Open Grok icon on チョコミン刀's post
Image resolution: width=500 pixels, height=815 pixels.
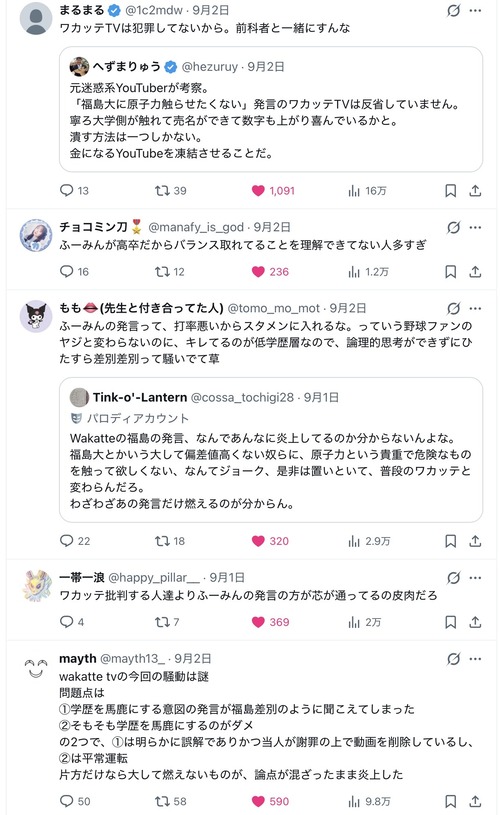(x=454, y=228)
